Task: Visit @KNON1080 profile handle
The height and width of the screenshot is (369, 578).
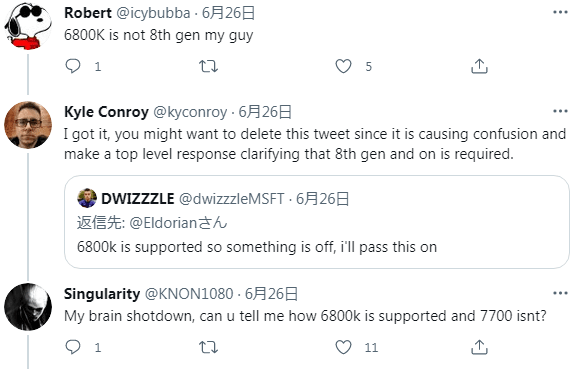Action: 189,294
